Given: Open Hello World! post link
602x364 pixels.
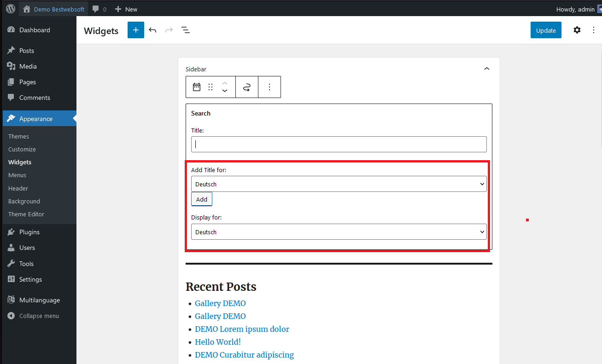Looking at the screenshot, I should pyautogui.click(x=218, y=342).
